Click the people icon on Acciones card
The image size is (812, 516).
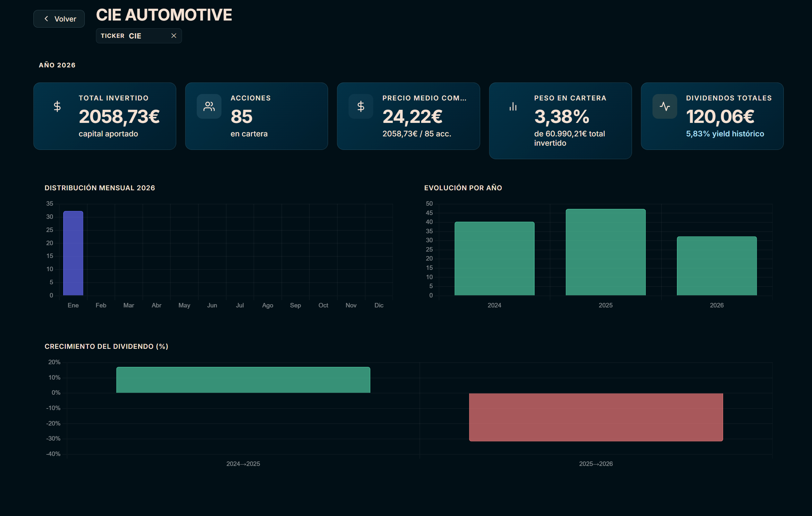209,107
